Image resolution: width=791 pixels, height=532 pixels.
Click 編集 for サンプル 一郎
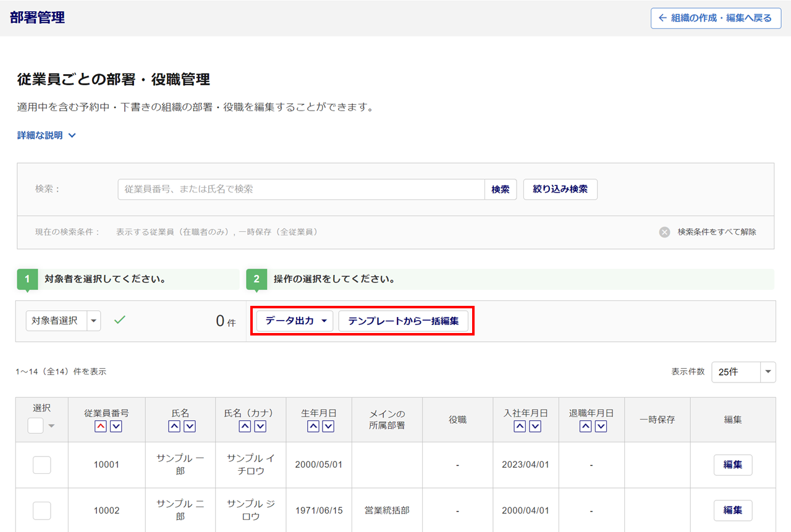pyautogui.click(x=733, y=465)
